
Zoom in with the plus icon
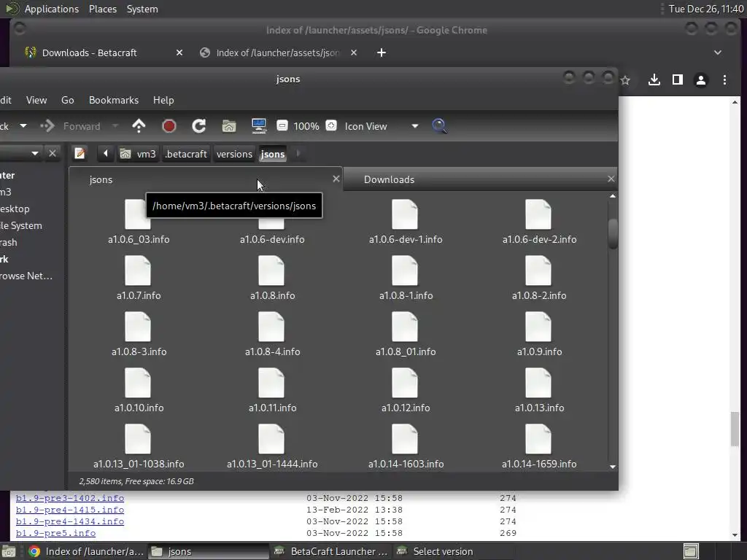click(x=331, y=125)
